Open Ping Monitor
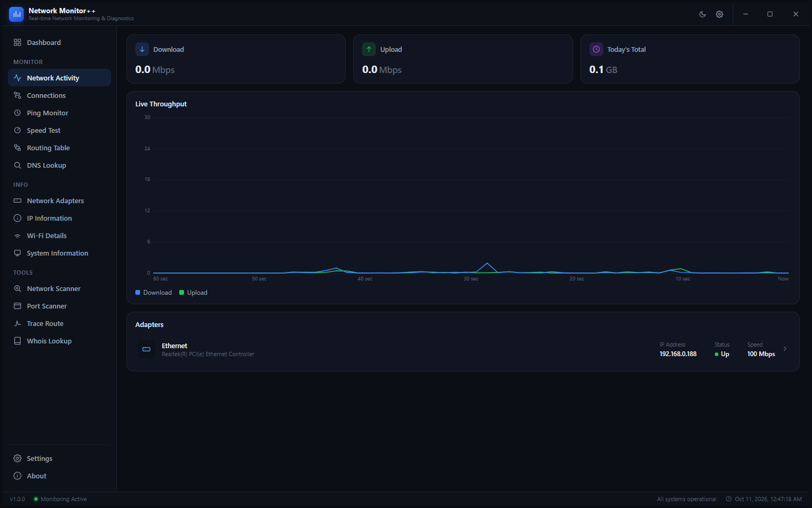812x508 pixels. (59, 113)
